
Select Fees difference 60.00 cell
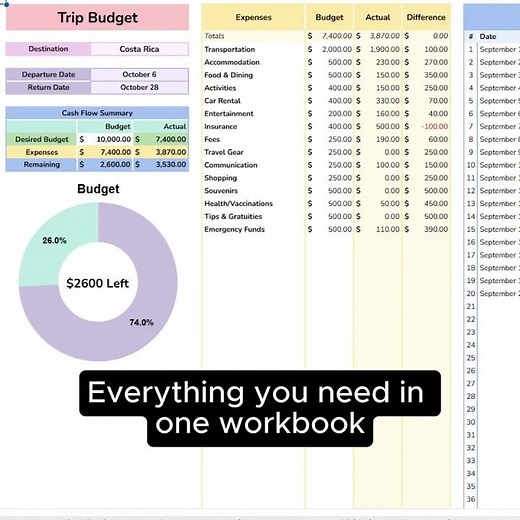point(426,139)
